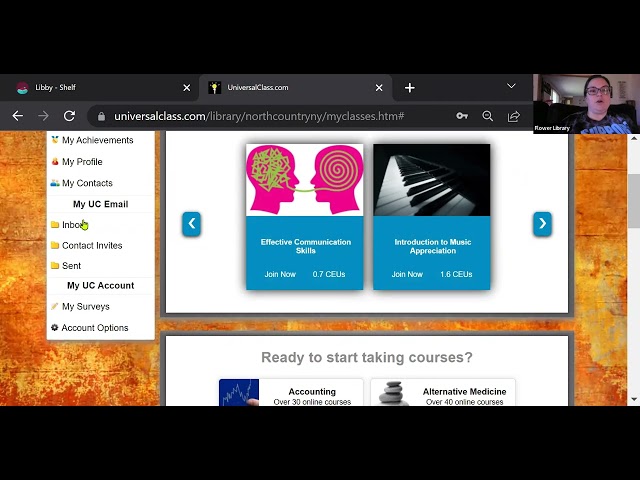Open the tab search dropdown chevron
The height and width of the screenshot is (480, 640).
(511, 86)
